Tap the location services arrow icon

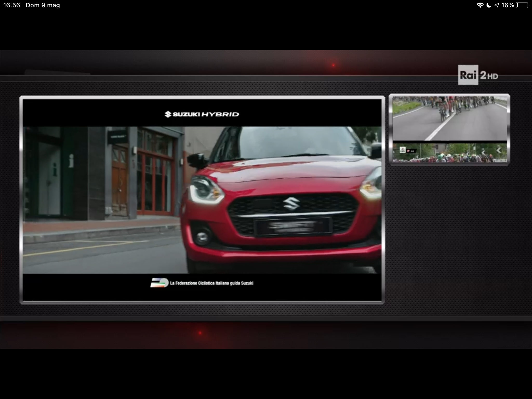pyautogui.click(x=497, y=5)
